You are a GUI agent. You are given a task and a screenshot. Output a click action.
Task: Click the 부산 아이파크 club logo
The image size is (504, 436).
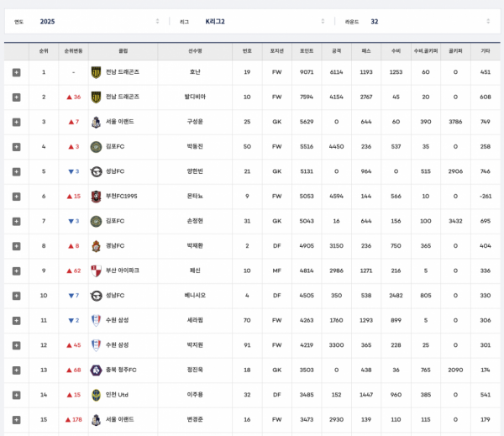pos(96,271)
